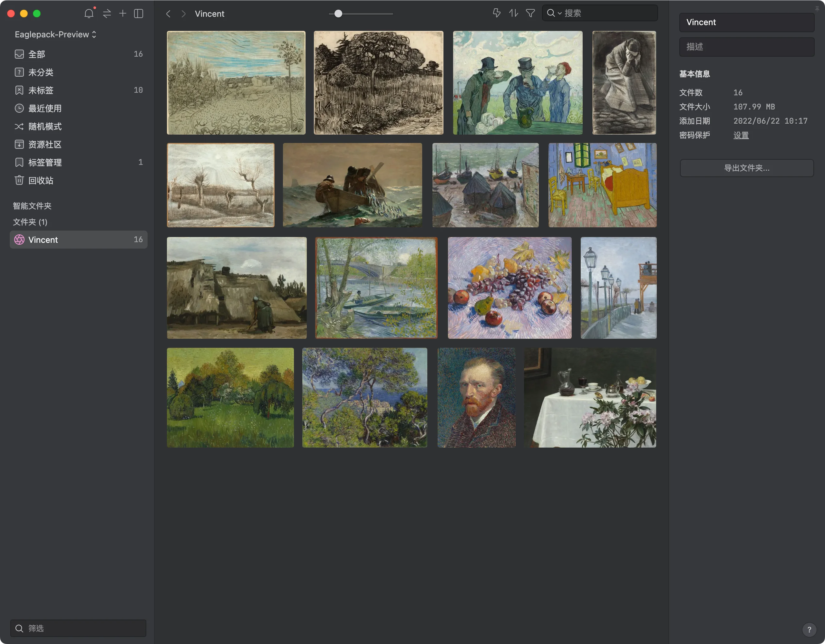
Task: Click the 设置 password protection link
Action: [x=741, y=135]
